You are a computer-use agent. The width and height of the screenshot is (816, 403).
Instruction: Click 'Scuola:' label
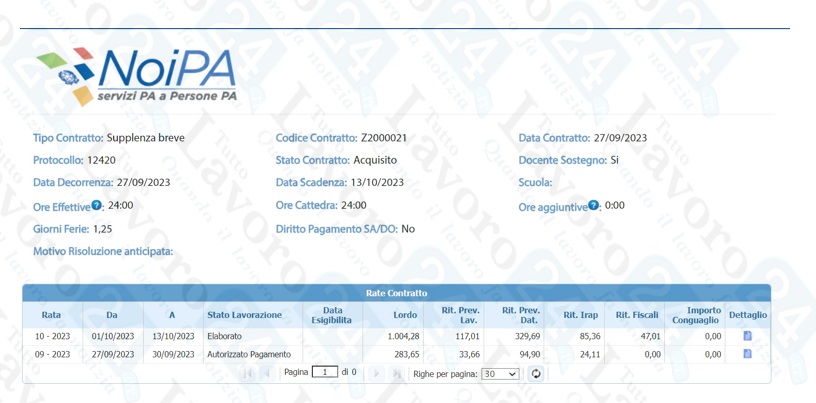click(536, 183)
